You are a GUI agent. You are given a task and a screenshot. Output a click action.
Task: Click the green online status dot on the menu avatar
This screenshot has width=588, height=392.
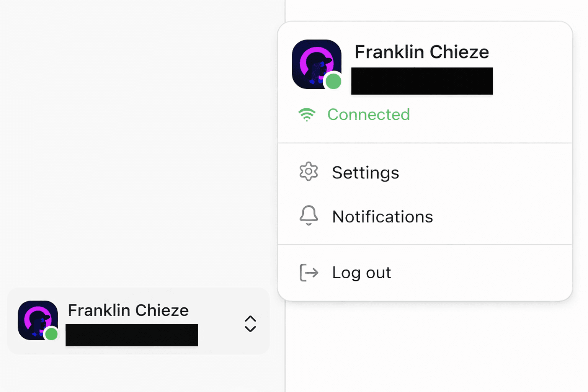pyautogui.click(x=333, y=81)
